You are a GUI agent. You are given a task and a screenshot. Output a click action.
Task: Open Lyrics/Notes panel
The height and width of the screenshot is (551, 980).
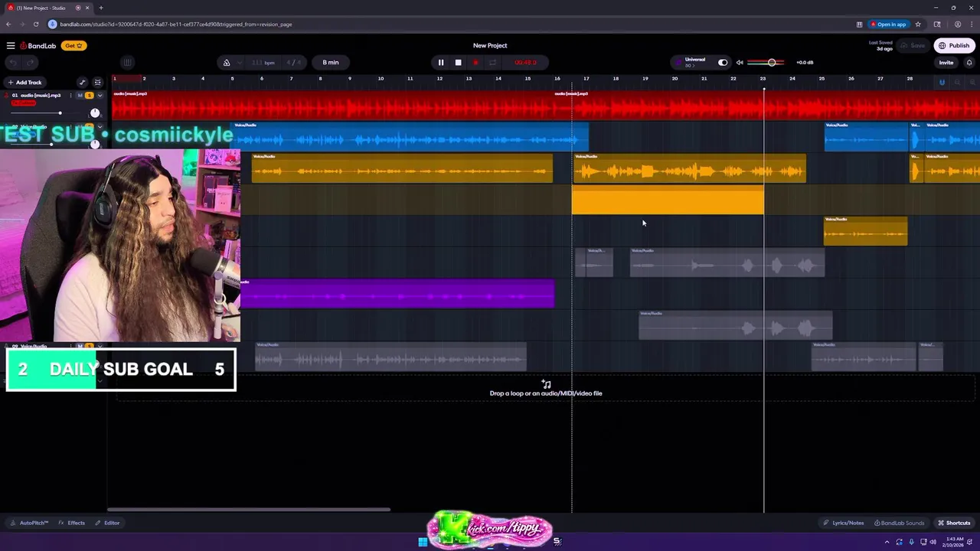point(843,523)
